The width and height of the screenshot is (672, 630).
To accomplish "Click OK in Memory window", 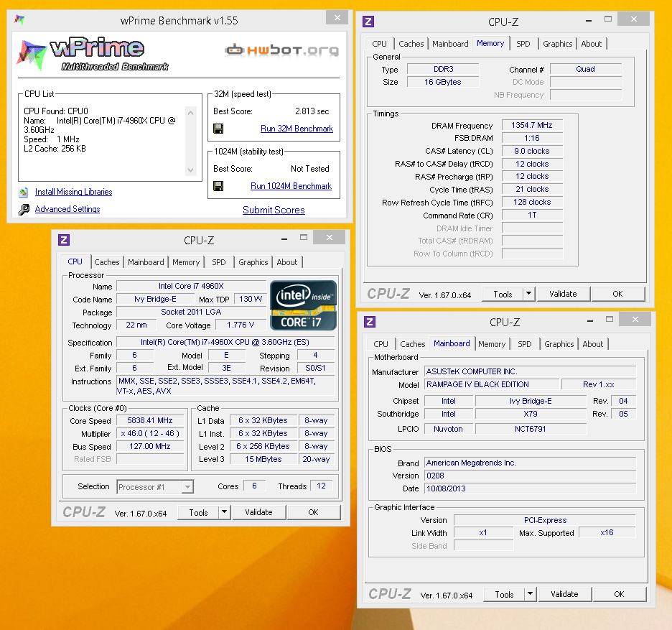I will click(617, 294).
